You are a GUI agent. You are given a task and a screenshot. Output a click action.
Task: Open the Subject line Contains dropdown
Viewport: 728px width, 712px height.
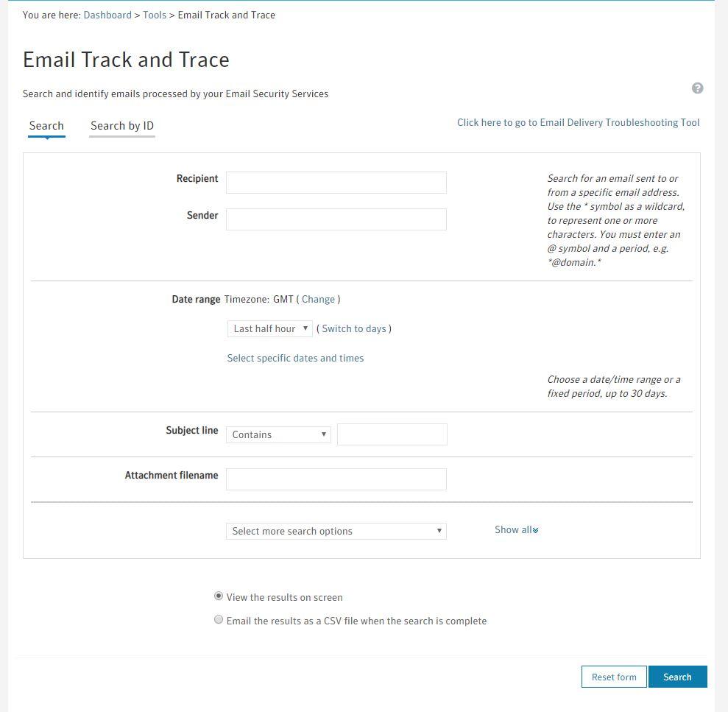pyautogui.click(x=278, y=435)
